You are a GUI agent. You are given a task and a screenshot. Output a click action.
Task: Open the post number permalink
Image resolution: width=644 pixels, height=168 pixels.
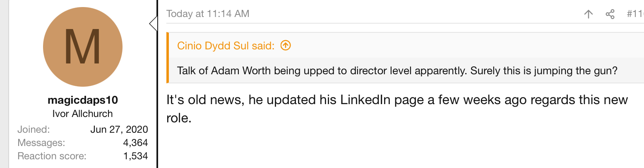[x=635, y=14]
